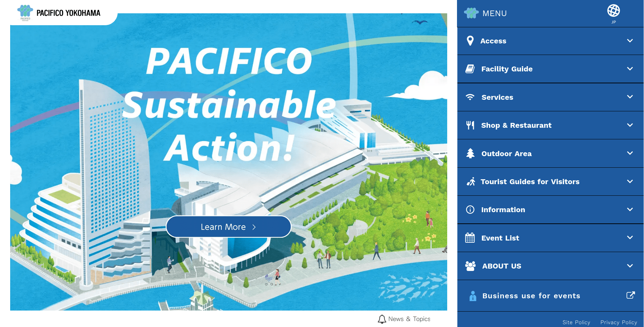Click the News & Topics bell icon

point(382,319)
